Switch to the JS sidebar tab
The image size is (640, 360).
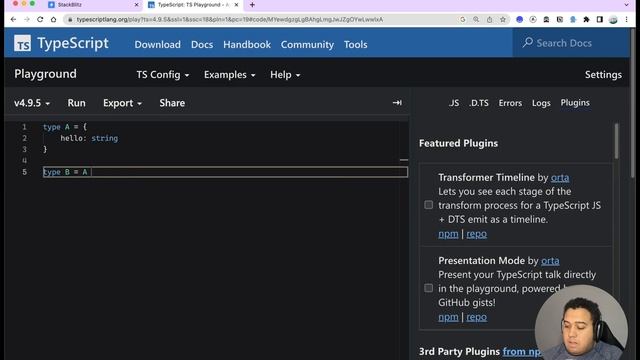453,103
